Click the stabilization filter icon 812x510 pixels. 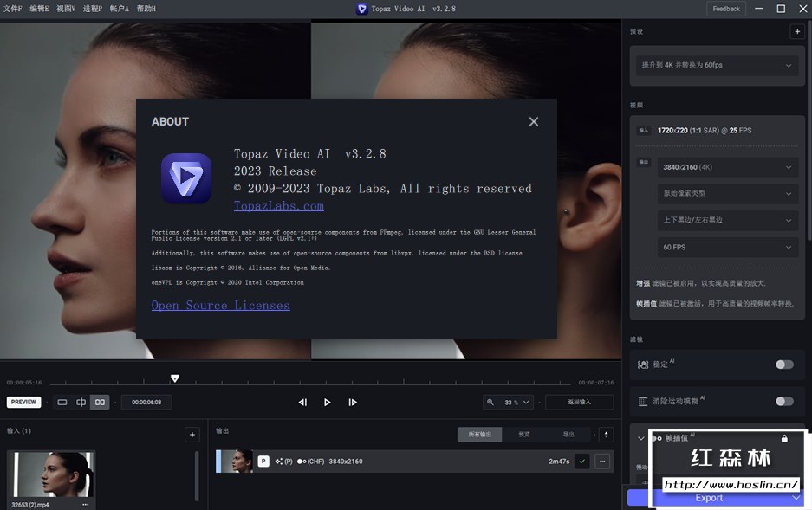click(643, 365)
